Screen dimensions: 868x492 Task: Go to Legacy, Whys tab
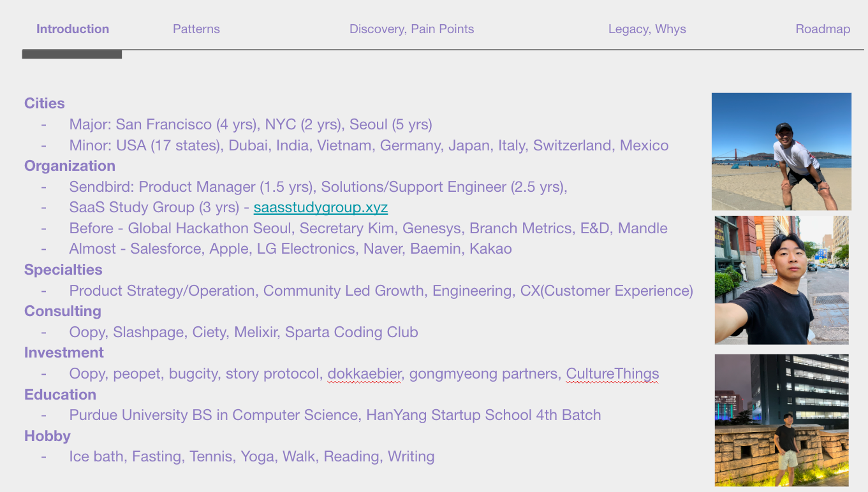[x=647, y=29]
